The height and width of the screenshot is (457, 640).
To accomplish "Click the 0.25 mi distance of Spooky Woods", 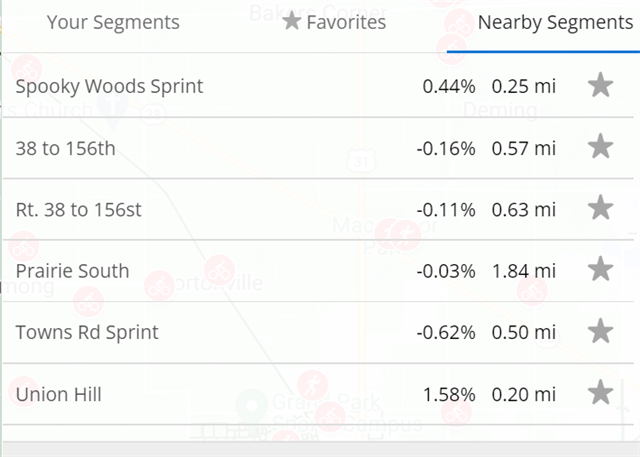I will coord(524,87).
